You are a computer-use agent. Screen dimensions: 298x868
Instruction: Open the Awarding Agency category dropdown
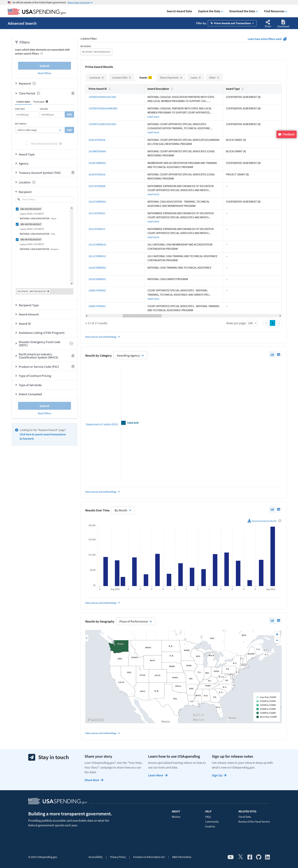[130, 355]
